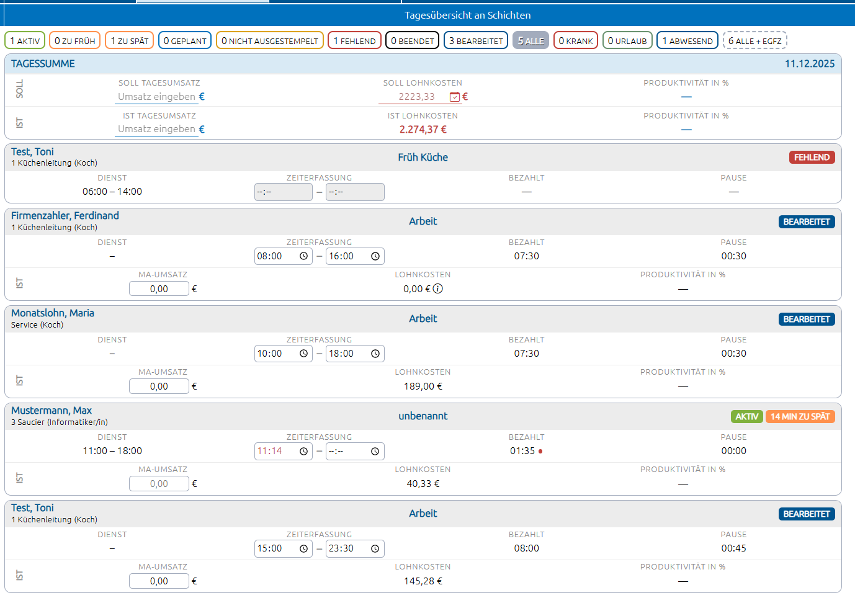This screenshot has width=855, height=616.
Task: Click clock icon in Ferdinand's 08:00 start time
Action: coord(303,256)
